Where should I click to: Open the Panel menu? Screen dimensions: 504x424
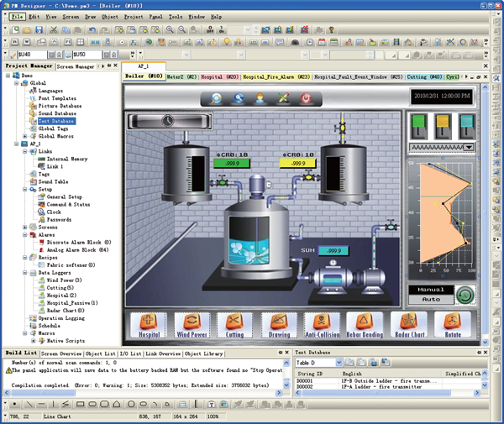pos(156,17)
